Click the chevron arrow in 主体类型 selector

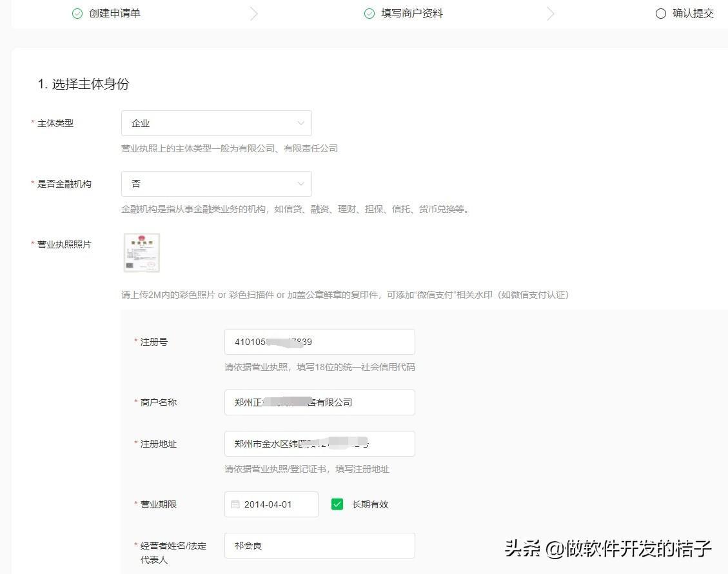point(301,123)
